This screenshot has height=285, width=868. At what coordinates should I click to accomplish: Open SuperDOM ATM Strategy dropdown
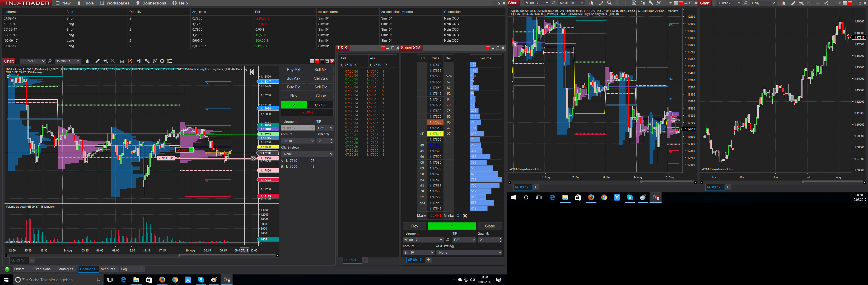pyautogui.click(x=469, y=252)
